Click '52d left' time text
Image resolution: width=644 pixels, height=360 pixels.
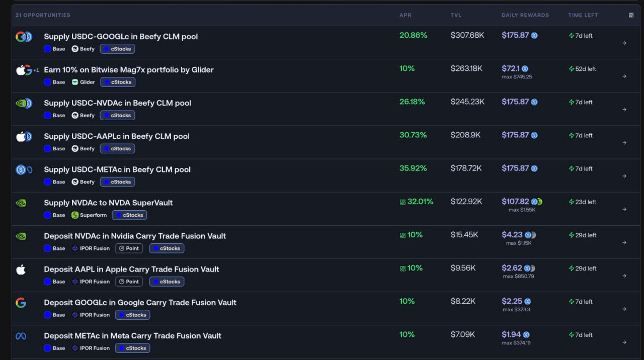[586, 69]
